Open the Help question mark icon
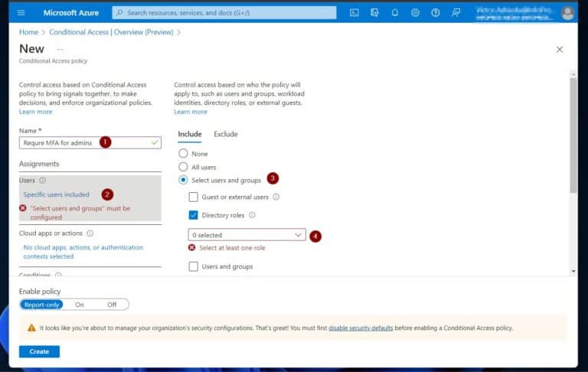The width and height of the screenshot is (588, 372). point(436,13)
